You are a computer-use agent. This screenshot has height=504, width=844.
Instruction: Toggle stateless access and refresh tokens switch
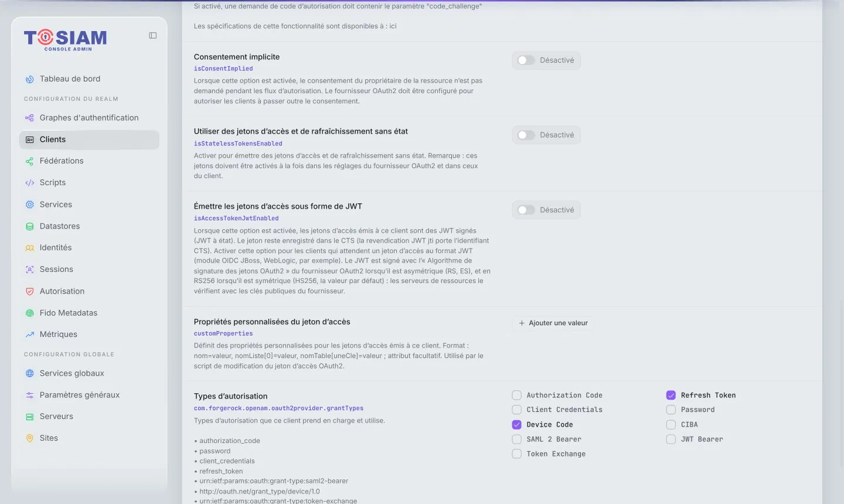[526, 135]
